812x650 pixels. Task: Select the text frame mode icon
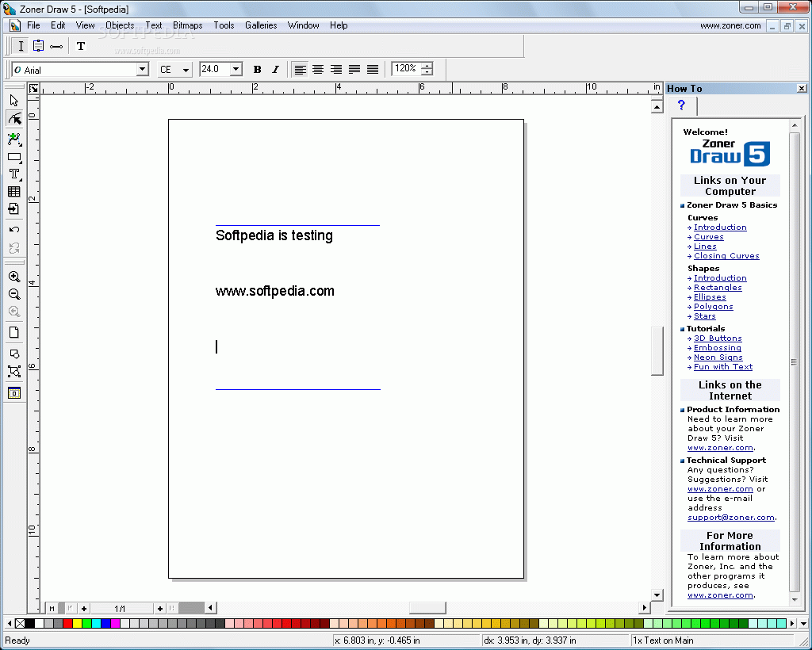(x=38, y=46)
